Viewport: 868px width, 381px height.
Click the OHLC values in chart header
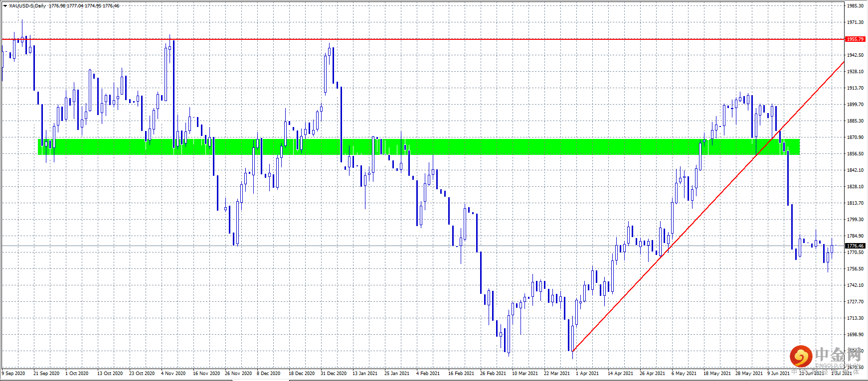click(84, 6)
